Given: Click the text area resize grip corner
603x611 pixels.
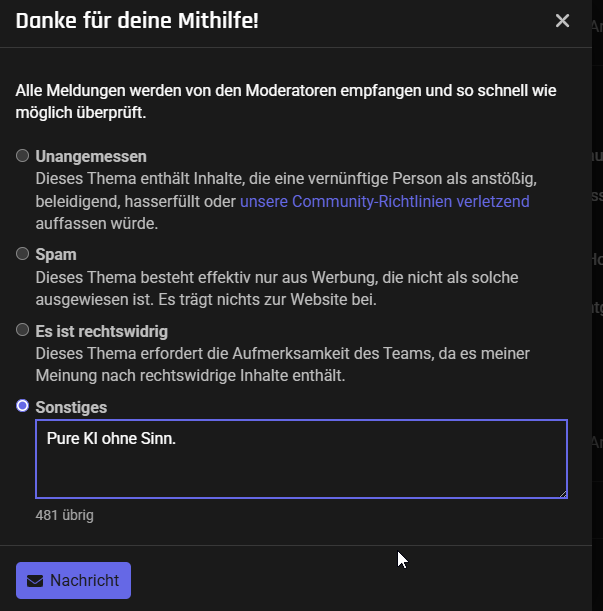Looking at the screenshot, I should (x=563, y=494).
